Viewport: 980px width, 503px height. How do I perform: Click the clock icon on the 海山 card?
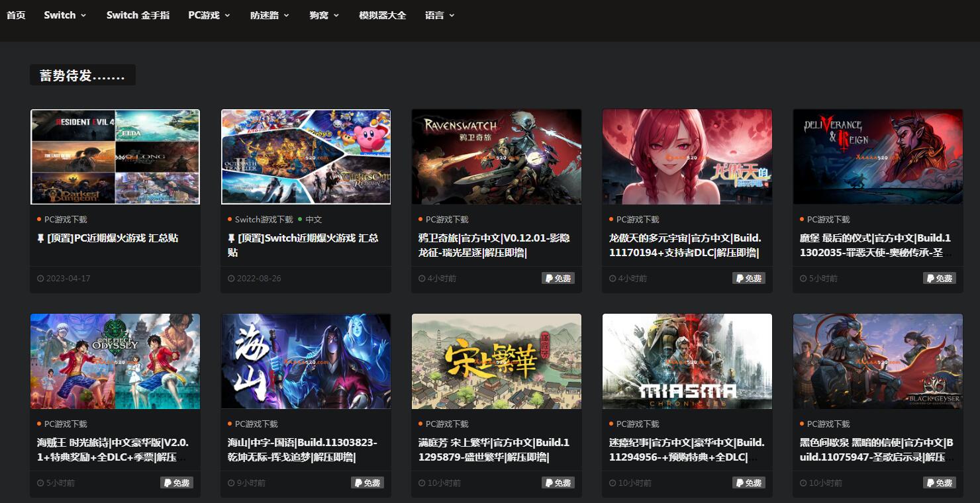click(x=231, y=483)
